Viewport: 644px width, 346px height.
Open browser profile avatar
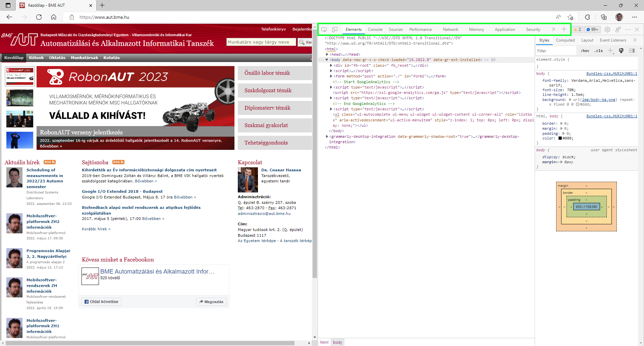619,17
